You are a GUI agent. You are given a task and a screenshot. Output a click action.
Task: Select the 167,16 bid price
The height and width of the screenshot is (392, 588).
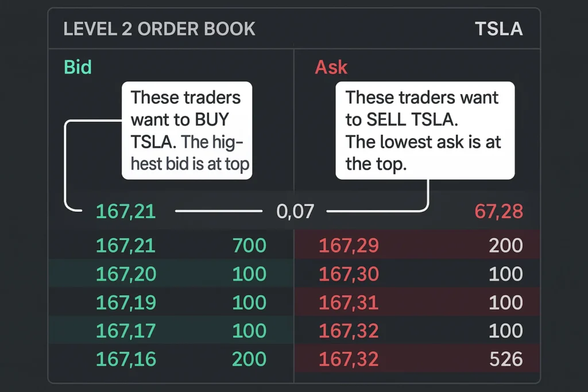click(x=126, y=359)
